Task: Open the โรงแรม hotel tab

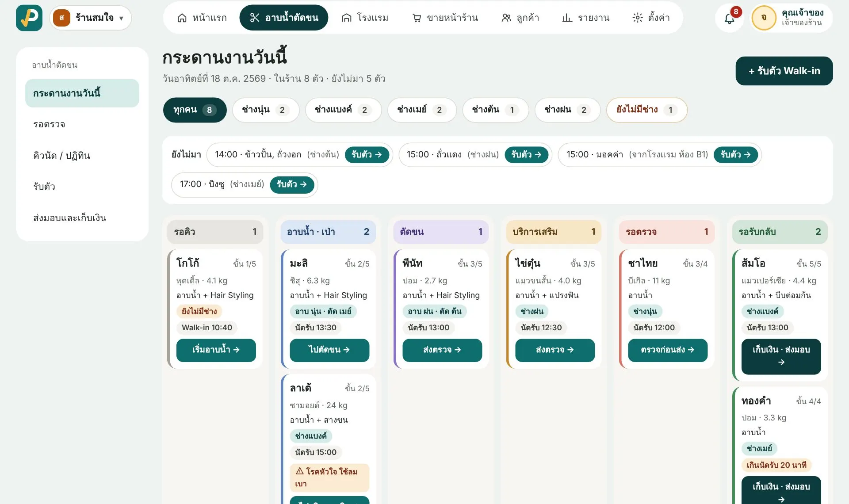Action: (x=365, y=18)
